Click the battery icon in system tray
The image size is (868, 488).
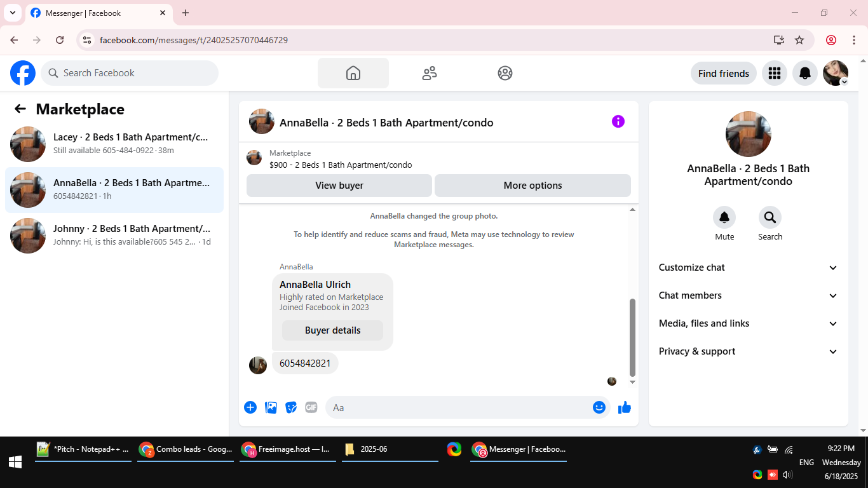(773, 450)
